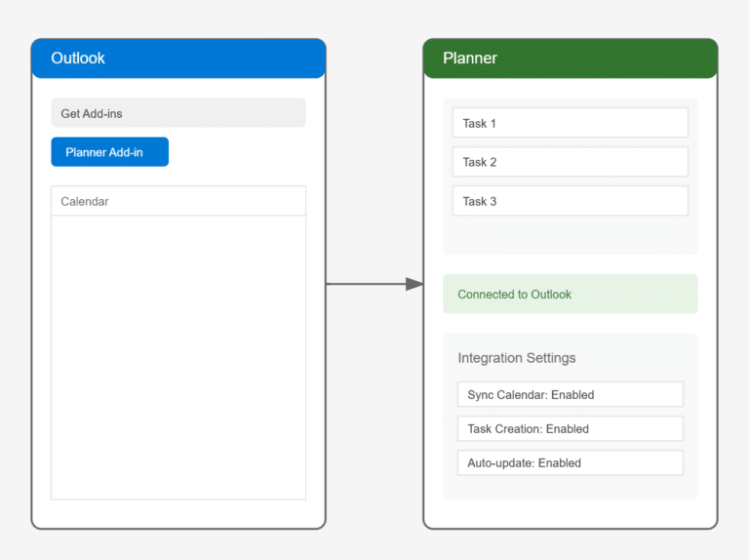This screenshot has width=749, height=560.
Task: Click the Planner Add-in button
Action: click(x=110, y=152)
